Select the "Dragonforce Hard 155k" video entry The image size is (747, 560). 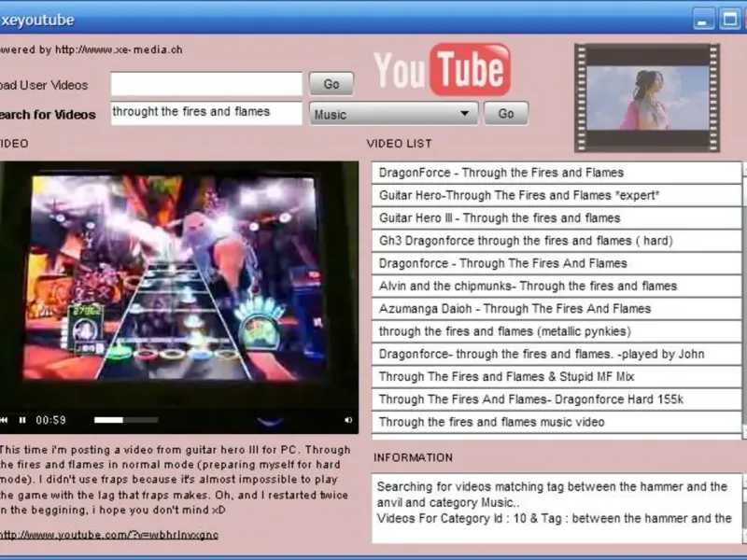point(557,399)
